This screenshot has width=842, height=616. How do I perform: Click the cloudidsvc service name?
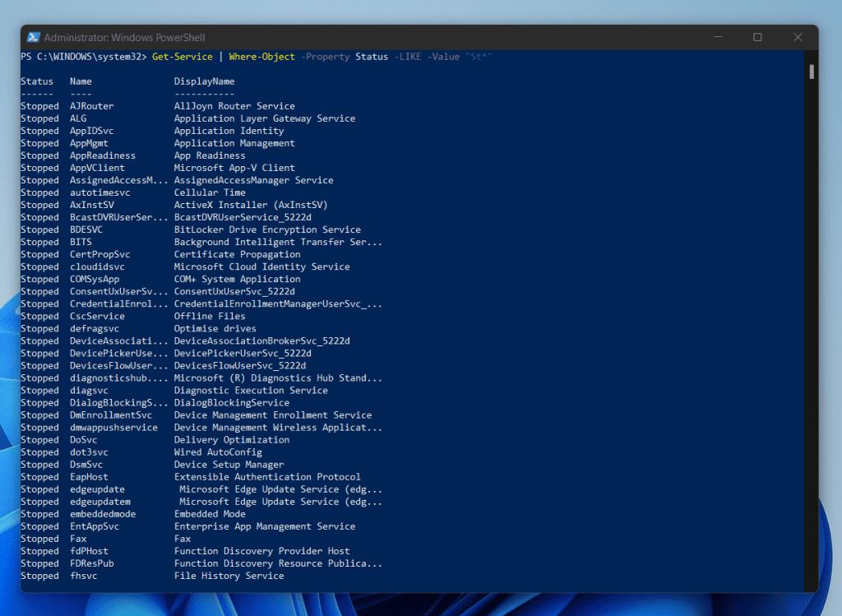[97, 266]
